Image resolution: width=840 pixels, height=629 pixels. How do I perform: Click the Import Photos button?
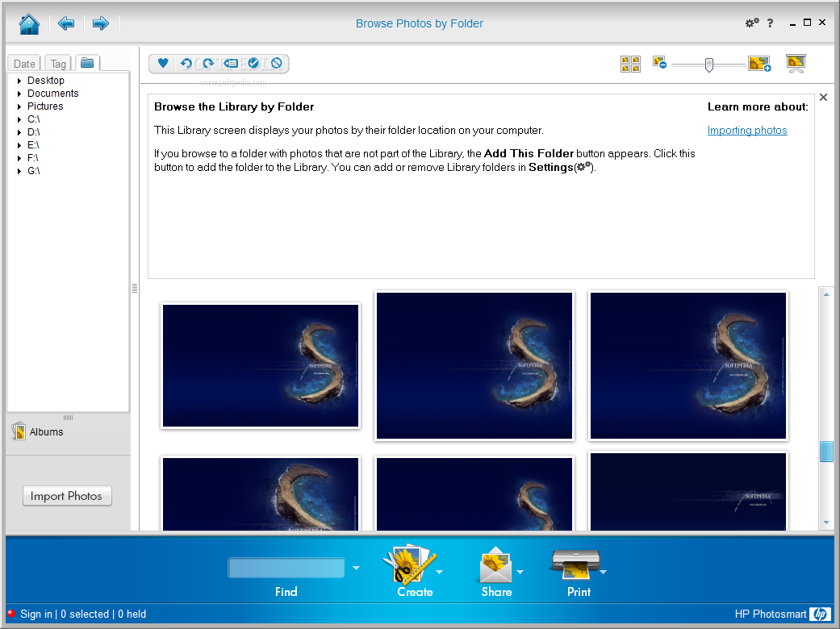point(67,496)
